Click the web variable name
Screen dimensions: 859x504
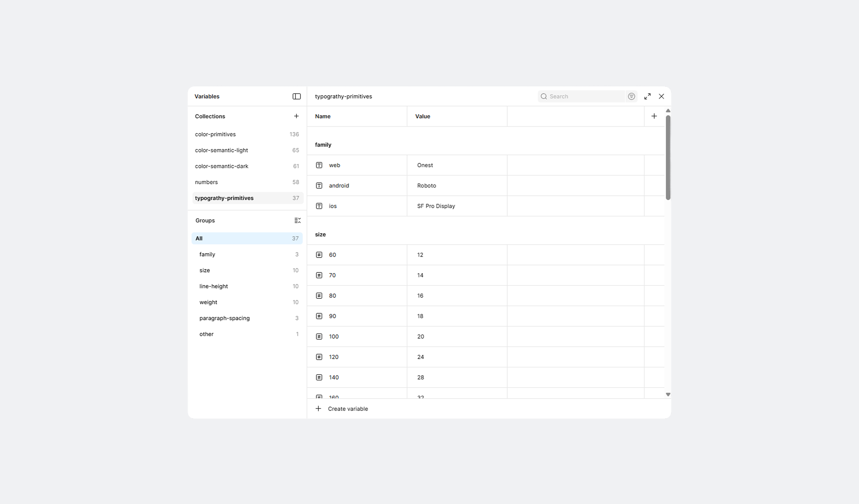click(334, 165)
